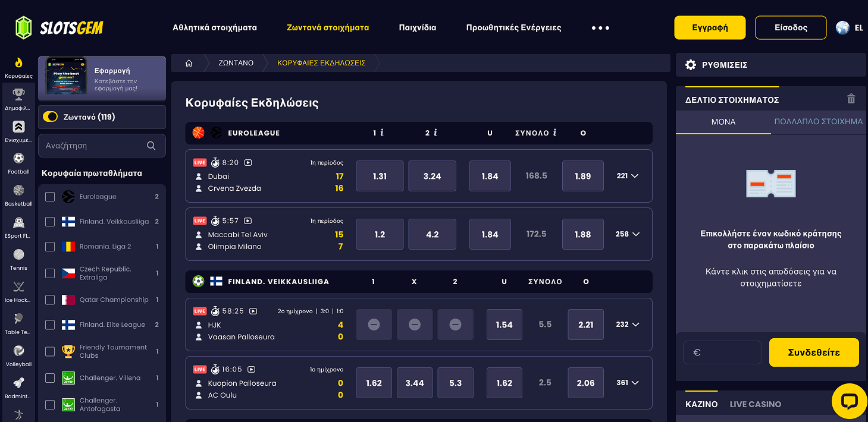Image resolution: width=868 pixels, height=422 pixels.
Task: Open Προωθητικές Ενέργειες menu
Action: click(513, 27)
